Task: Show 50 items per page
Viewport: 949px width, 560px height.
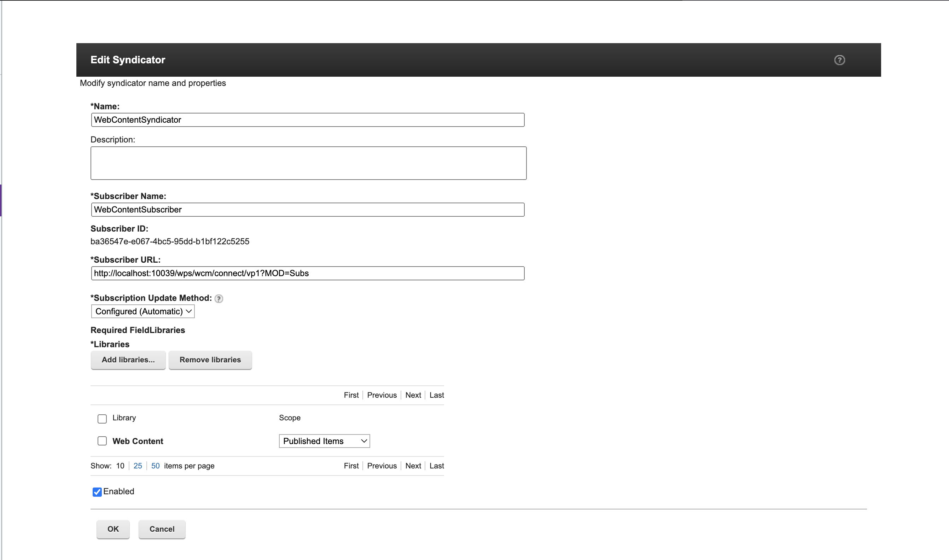Action: (155, 466)
